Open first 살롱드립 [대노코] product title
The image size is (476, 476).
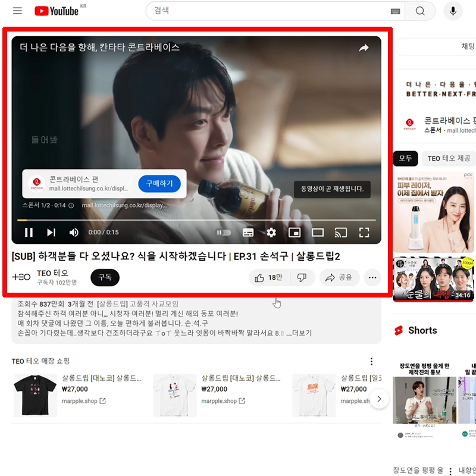coord(101,378)
